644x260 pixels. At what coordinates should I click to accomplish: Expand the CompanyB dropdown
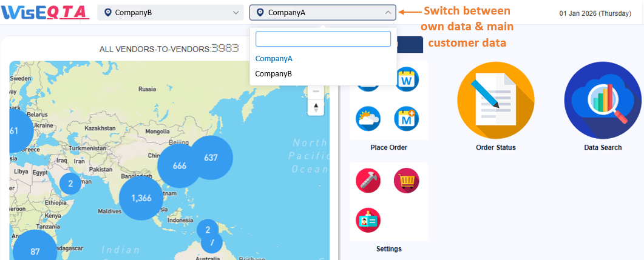(171, 12)
